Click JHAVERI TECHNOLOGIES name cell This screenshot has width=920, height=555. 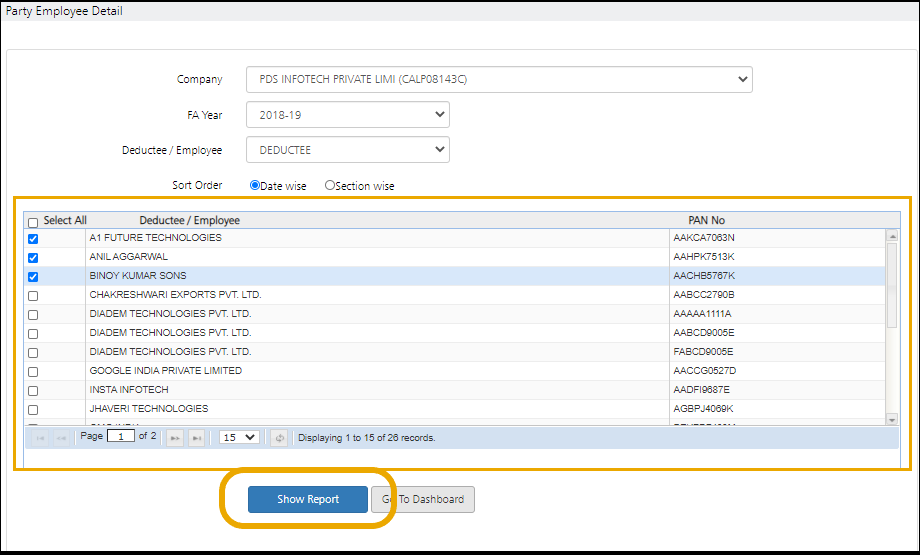377,408
